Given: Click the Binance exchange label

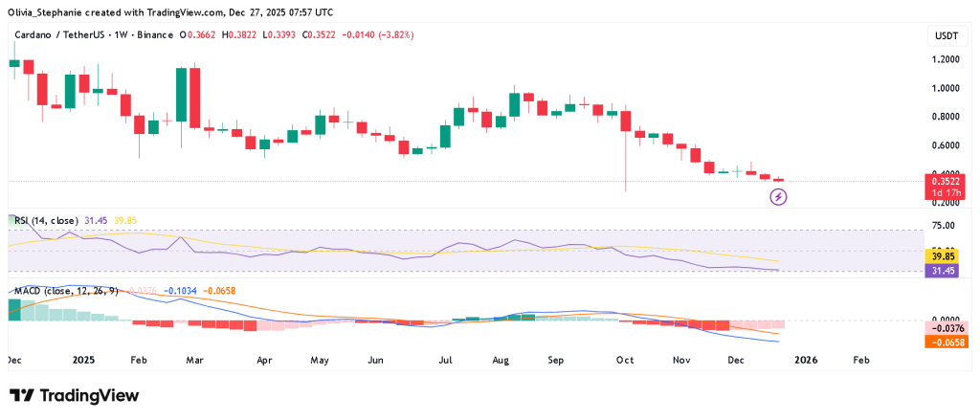Looking at the screenshot, I should 164,35.
